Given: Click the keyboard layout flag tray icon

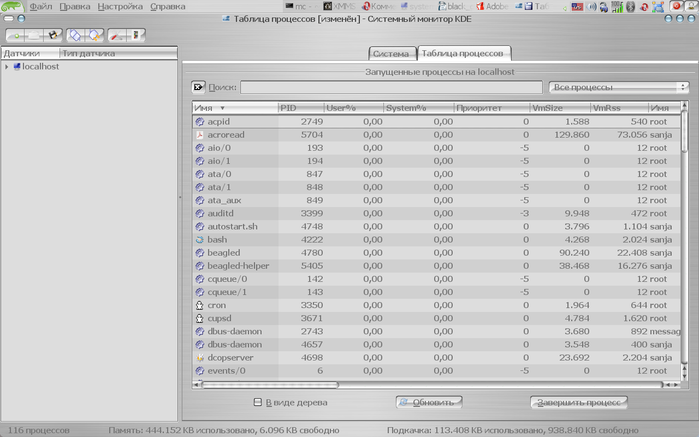Looking at the screenshot, I should [x=577, y=7].
